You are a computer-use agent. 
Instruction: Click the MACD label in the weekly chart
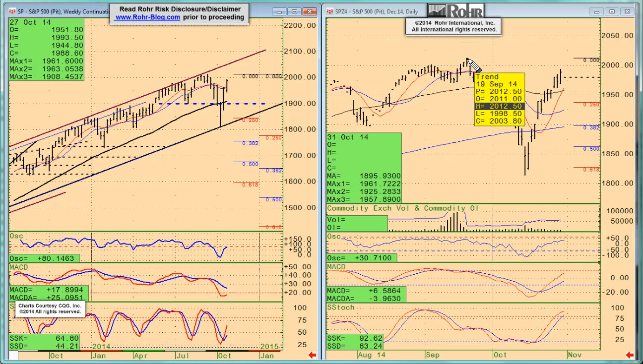point(19,267)
